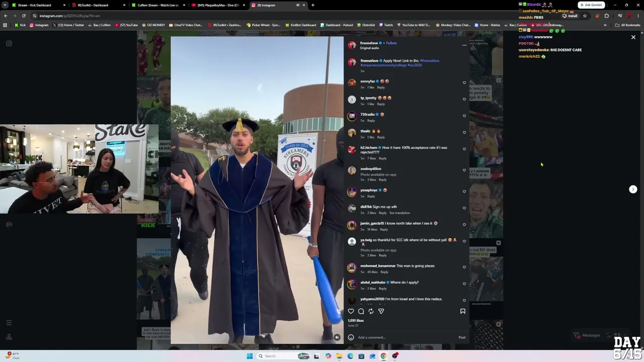This screenshot has width=644, height=362.
Task: Click the Post comment button
Action: tap(462, 337)
